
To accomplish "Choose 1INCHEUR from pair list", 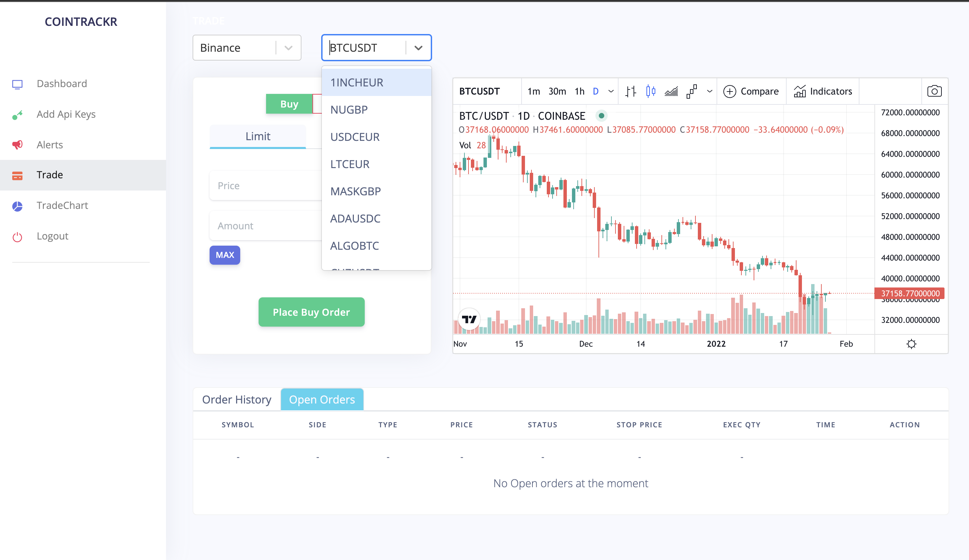I will [x=376, y=82].
